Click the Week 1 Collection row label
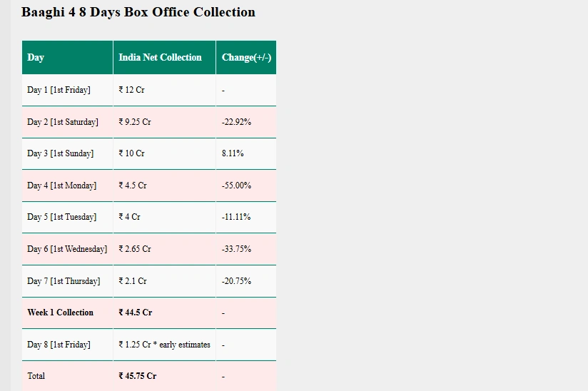 60,313
